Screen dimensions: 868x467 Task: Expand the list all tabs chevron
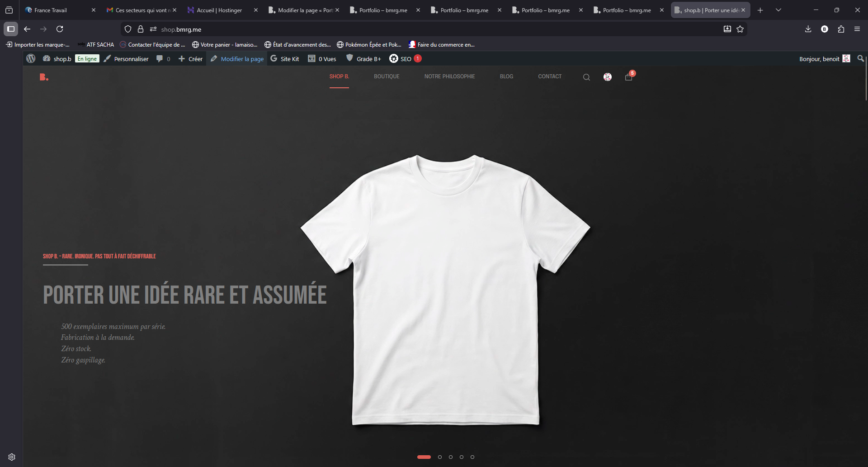click(778, 10)
